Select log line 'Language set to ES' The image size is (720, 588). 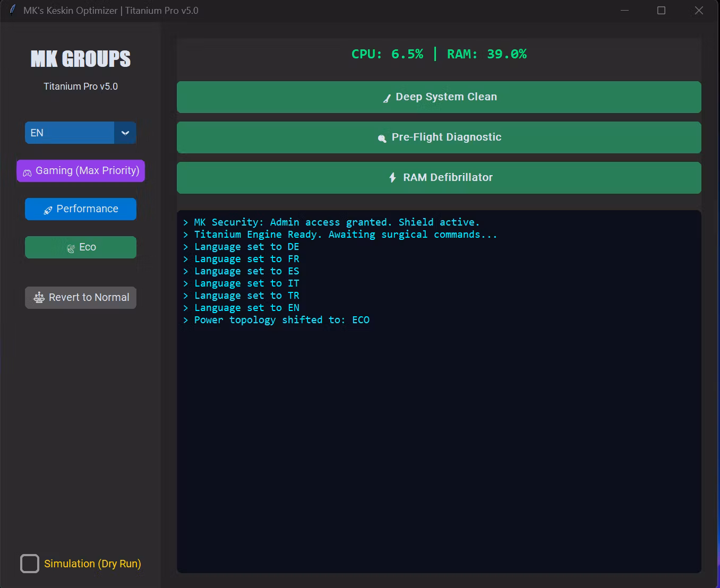[241, 271]
